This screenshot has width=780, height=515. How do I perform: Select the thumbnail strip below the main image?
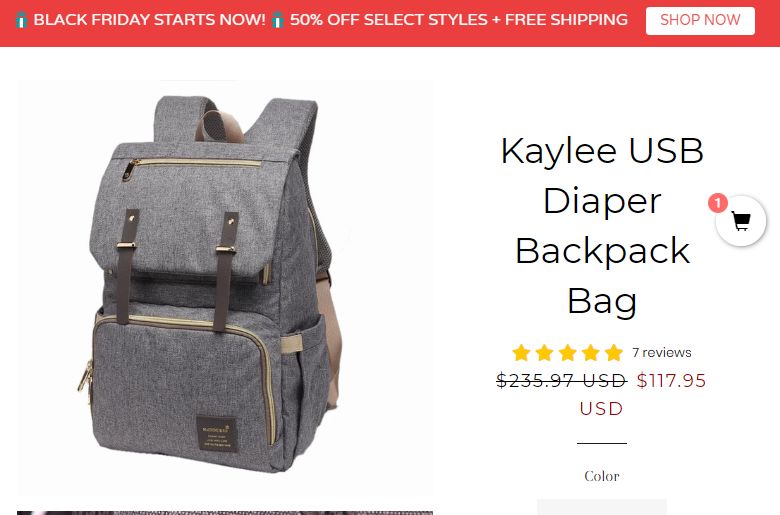coord(225,513)
